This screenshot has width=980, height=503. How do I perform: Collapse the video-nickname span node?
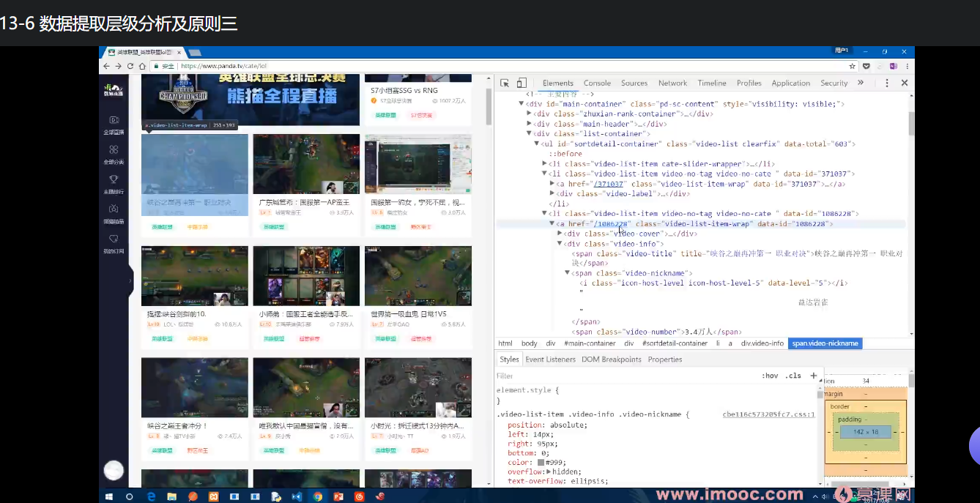tap(568, 273)
